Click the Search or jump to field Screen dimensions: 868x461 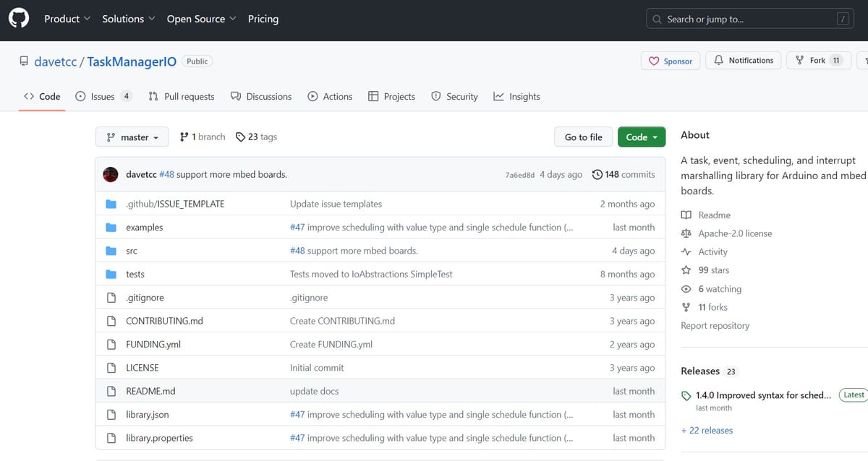pyautogui.click(x=749, y=19)
